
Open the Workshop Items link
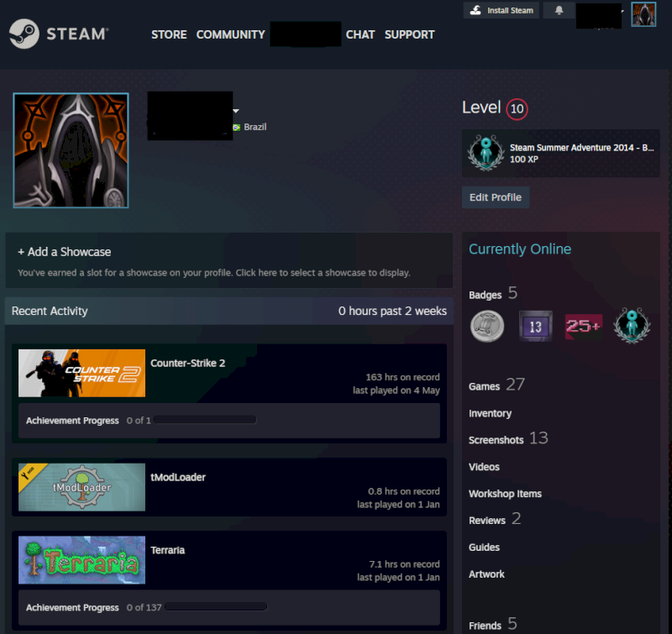(x=505, y=494)
